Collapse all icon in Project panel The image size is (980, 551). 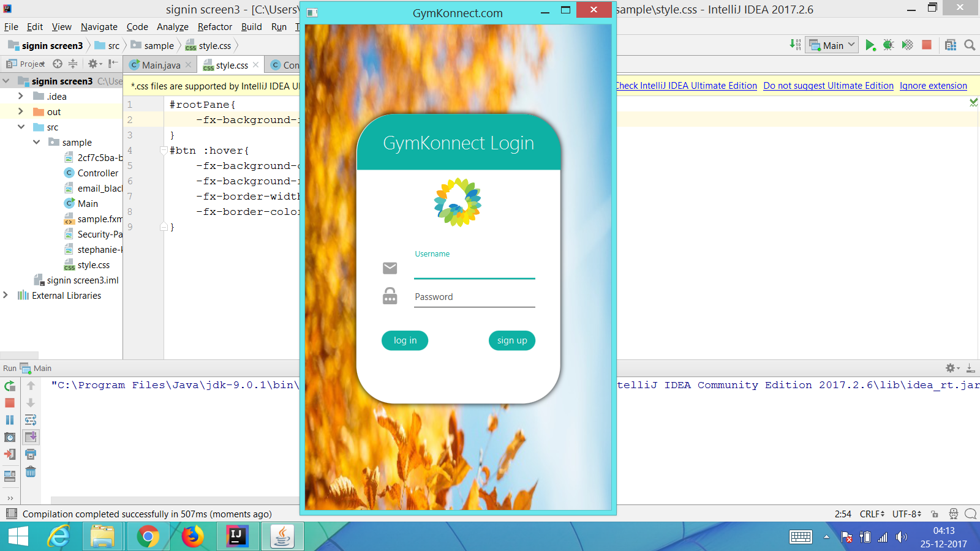pyautogui.click(x=73, y=64)
